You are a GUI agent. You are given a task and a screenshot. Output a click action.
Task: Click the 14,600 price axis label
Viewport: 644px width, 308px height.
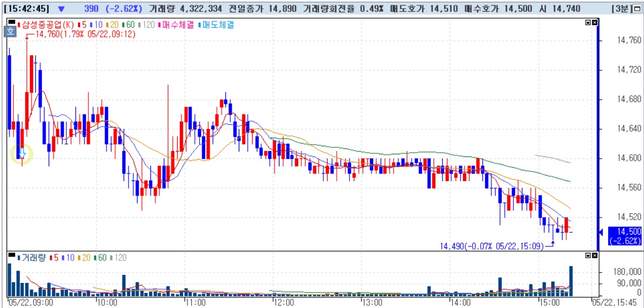point(628,158)
